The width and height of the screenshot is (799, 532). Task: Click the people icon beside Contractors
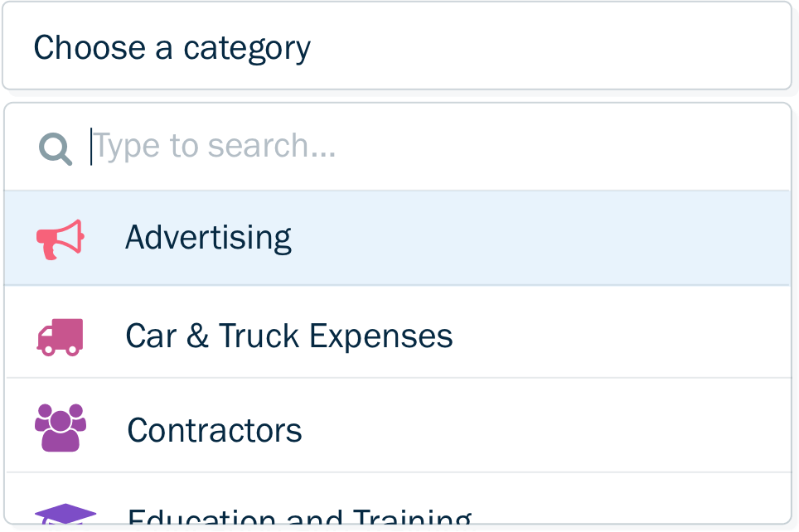tap(60, 428)
